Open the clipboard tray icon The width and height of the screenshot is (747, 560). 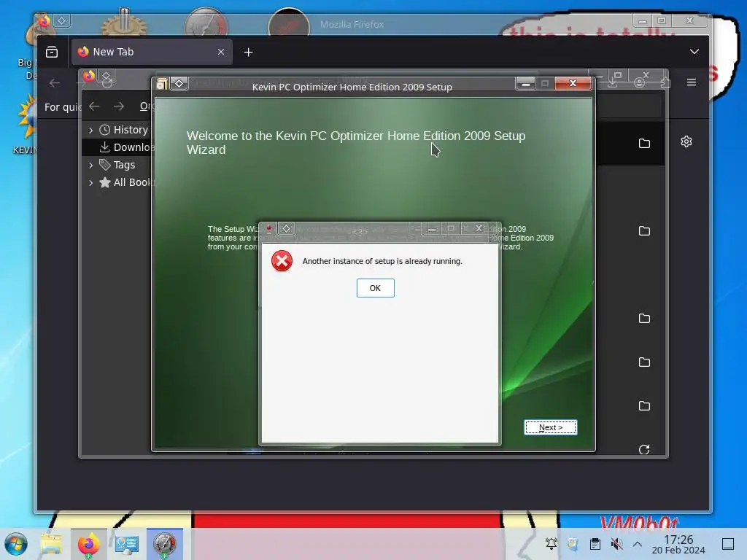point(595,543)
